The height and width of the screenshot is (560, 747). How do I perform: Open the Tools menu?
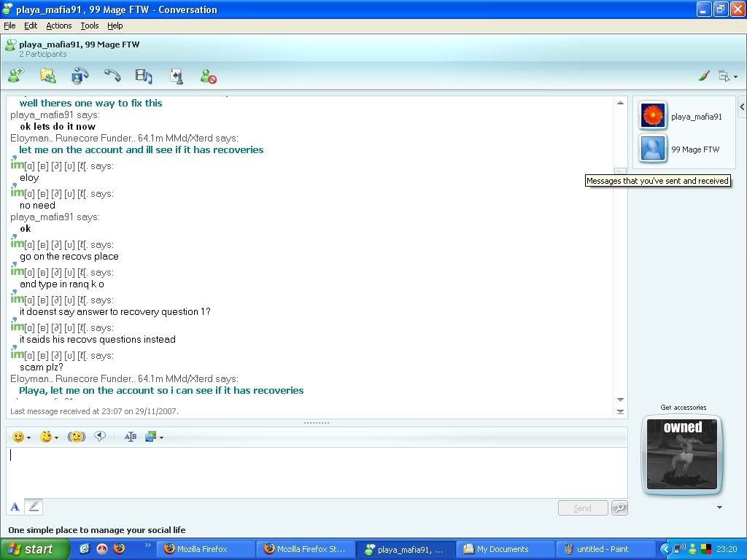pos(90,26)
